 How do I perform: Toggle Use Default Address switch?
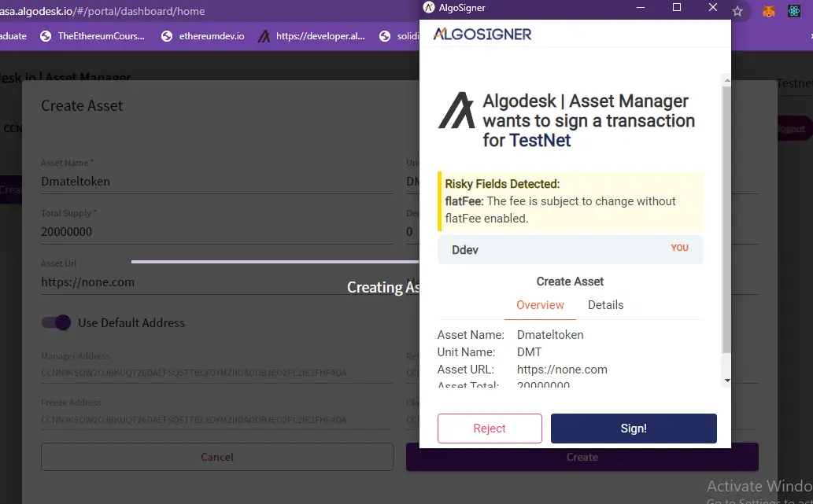tap(56, 322)
